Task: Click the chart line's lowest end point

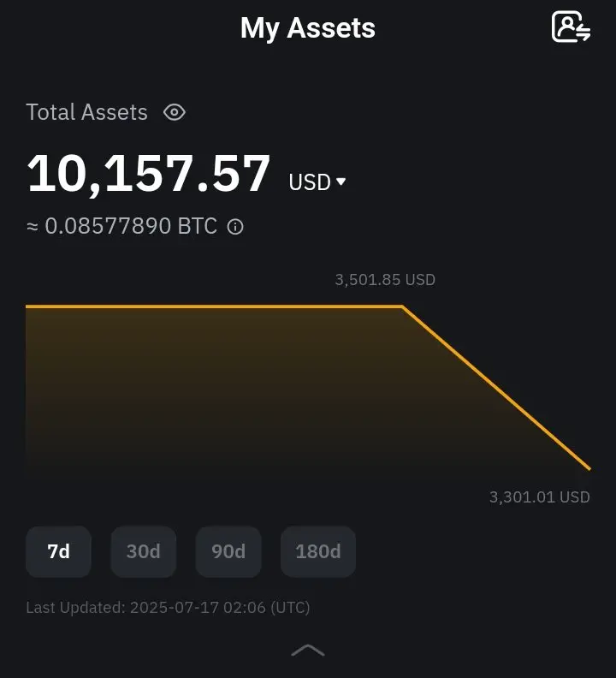Action: pos(589,468)
